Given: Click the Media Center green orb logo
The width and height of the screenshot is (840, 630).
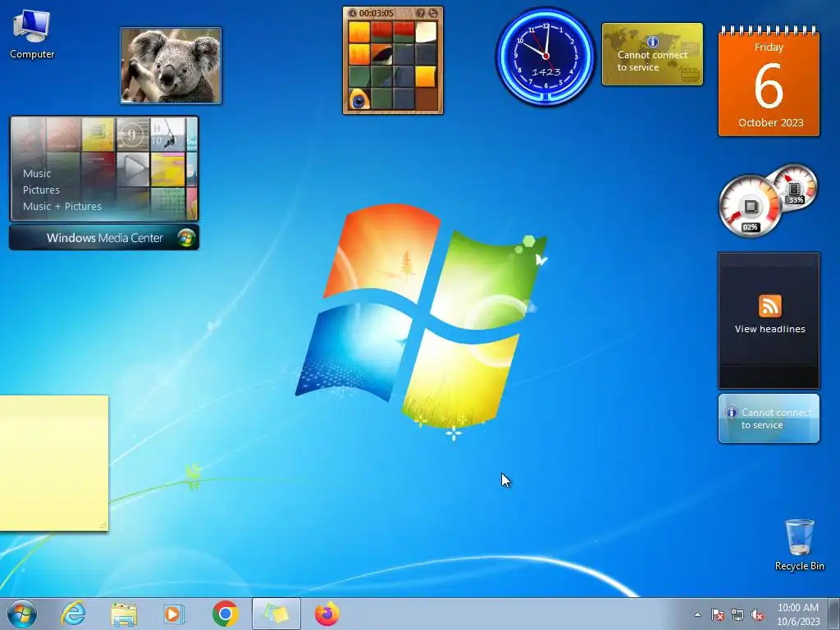Looking at the screenshot, I should [186, 238].
